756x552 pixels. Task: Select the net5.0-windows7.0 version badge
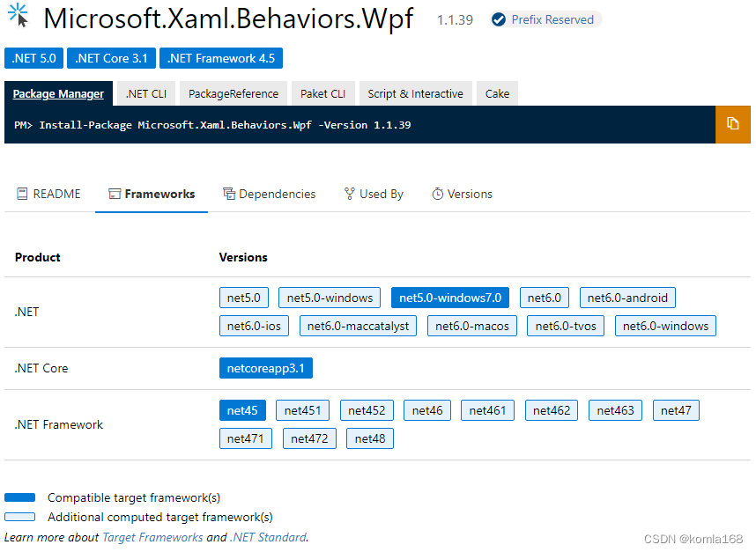click(x=449, y=298)
